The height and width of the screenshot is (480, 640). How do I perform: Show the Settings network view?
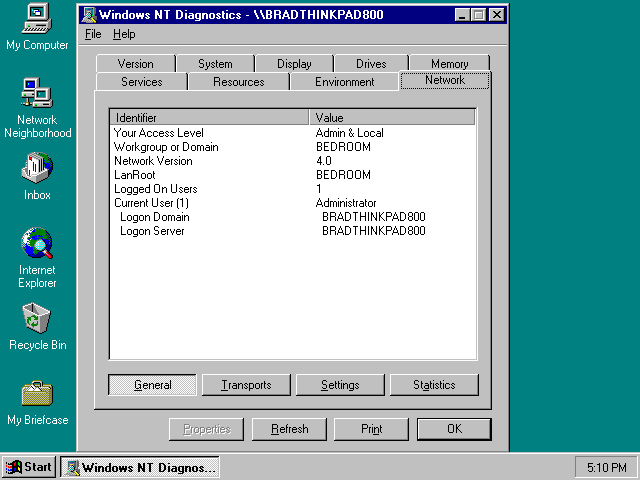point(340,385)
